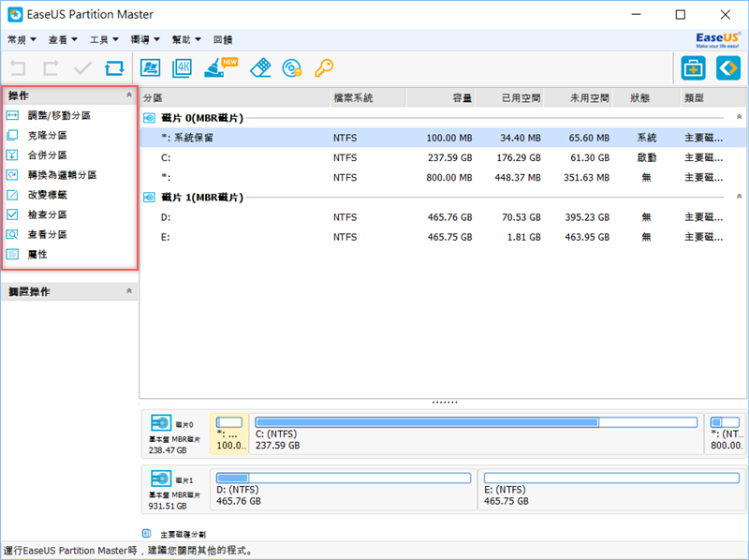Click the E: (NTFS) 465.75 GB usage bar

click(611, 478)
